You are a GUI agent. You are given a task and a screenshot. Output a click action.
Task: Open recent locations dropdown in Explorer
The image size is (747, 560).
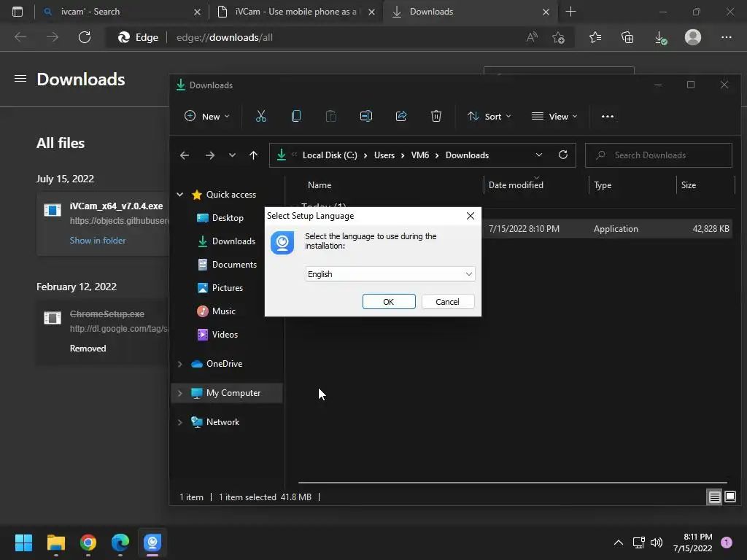(x=232, y=155)
